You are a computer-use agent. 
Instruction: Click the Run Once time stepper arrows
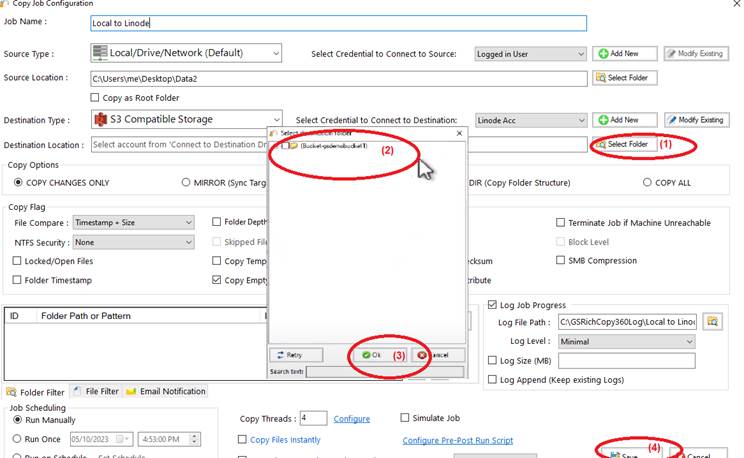(195, 439)
